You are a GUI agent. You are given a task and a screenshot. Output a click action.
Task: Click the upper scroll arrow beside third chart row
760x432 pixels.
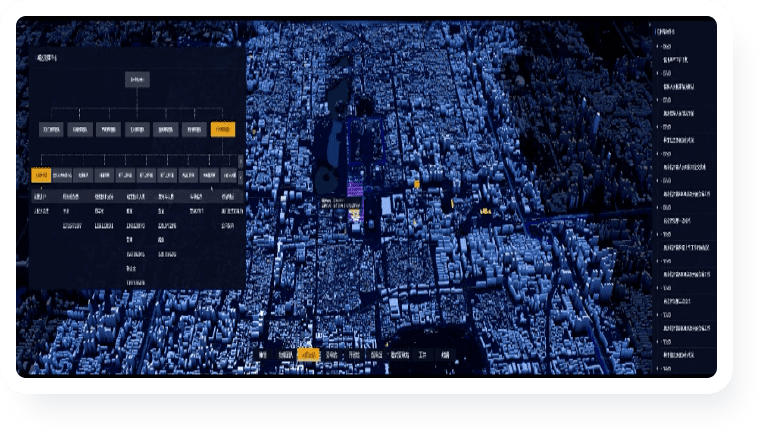point(241,161)
